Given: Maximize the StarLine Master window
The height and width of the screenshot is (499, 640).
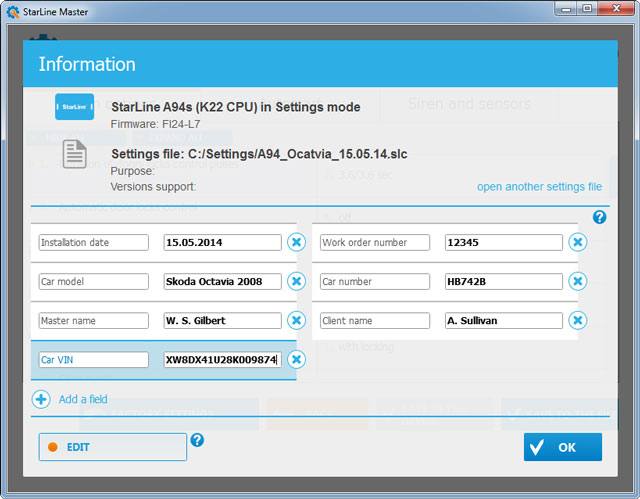Looking at the screenshot, I should [x=587, y=9].
